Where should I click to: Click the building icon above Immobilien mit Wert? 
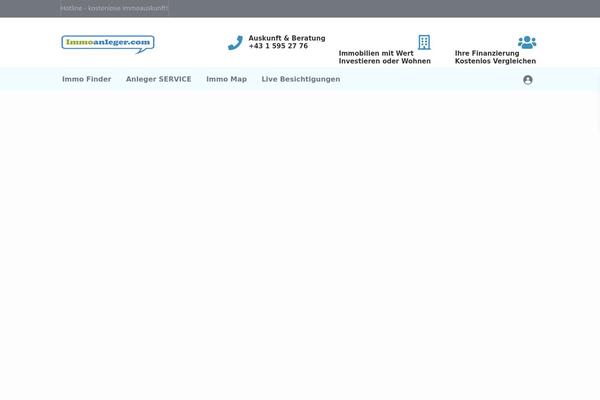click(x=424, y=42)
